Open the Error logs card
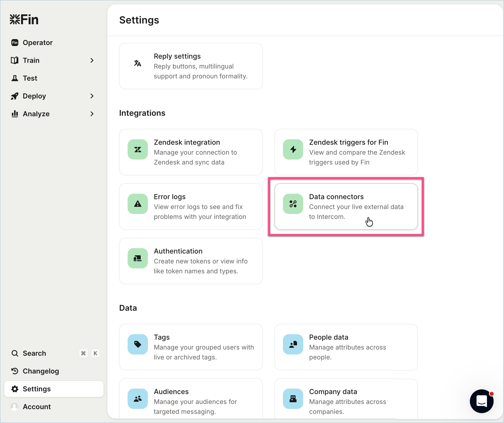Screen dimensions: 504x423 coord(191,207)
